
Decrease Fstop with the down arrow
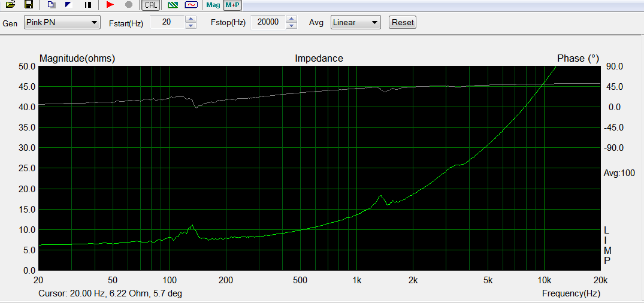(x=291, y=26)
